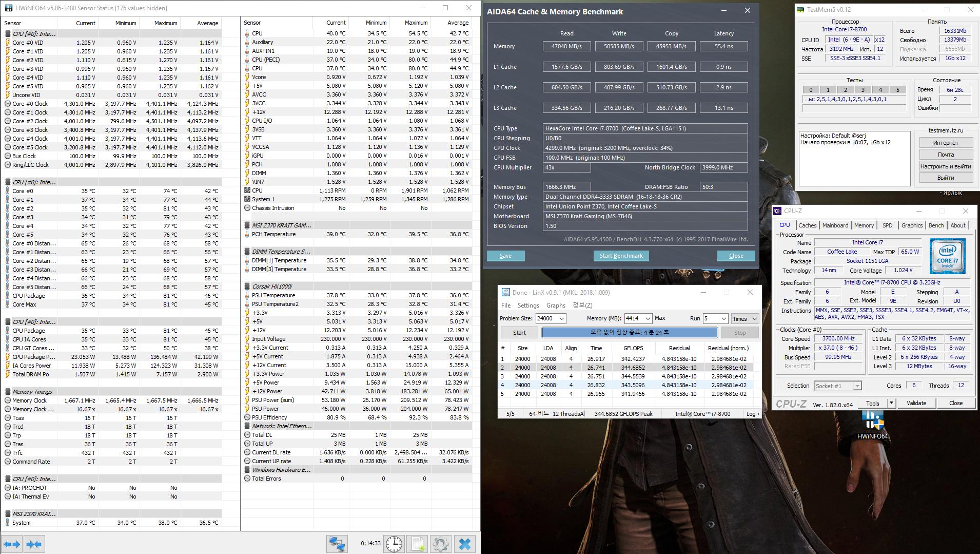Open CPU-Z Socket #1 selection dropdown
Image resolution: width=980 pixels, height=554 pixels.
coord(857,386)
